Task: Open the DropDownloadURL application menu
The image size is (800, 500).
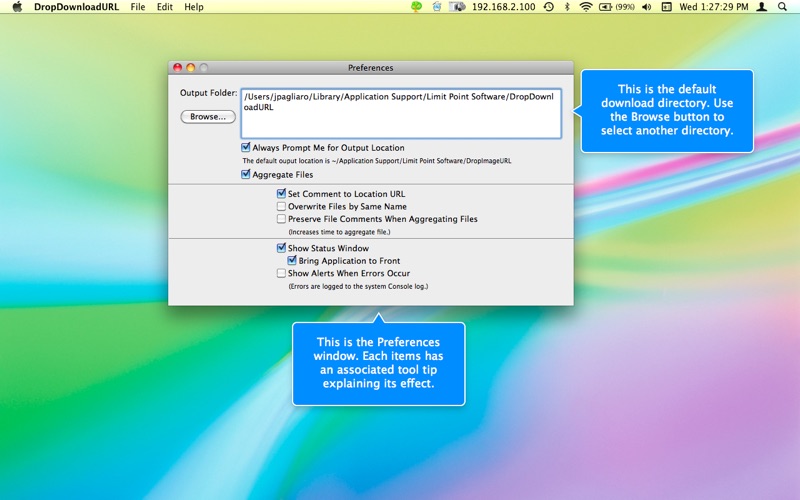Action: pos(76,7)
